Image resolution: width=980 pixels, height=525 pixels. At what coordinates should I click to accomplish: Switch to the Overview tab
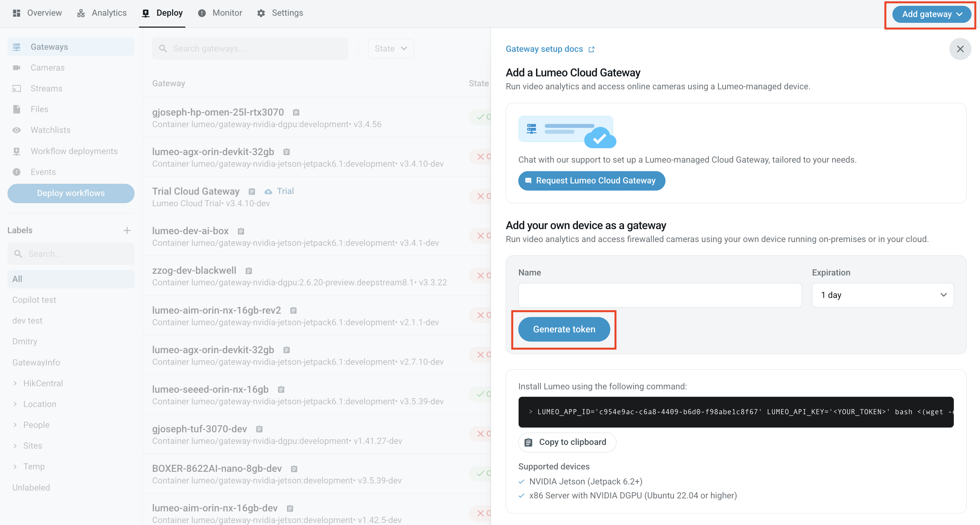pos(37,13)
